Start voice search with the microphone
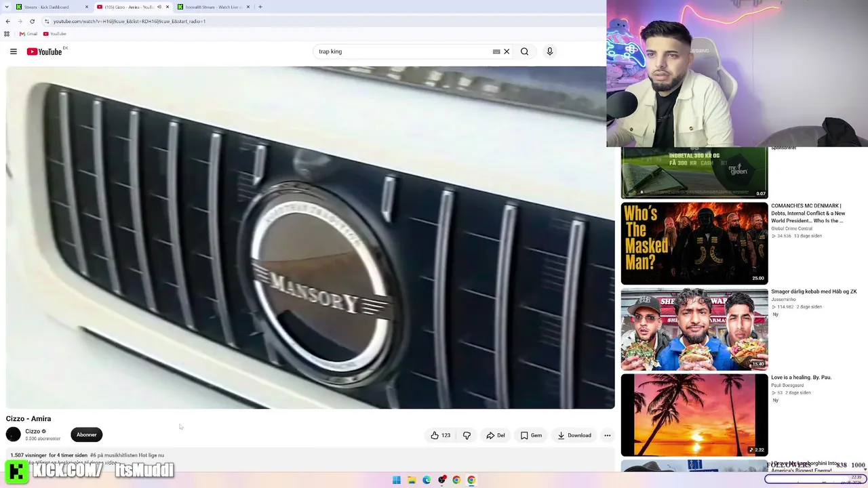 [550, 52]
